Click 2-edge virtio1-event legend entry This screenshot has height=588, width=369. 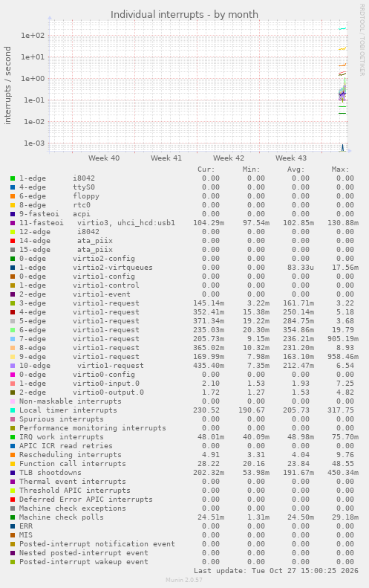[75, 294]
